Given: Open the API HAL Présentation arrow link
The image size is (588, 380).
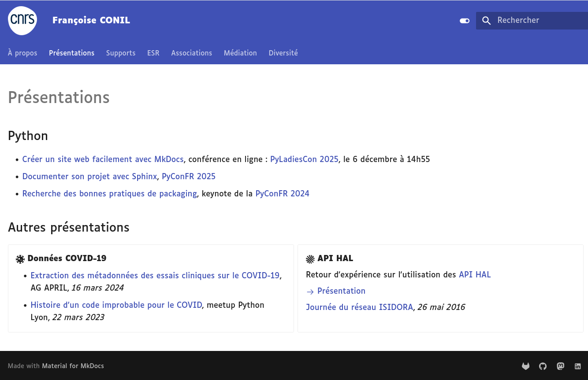Looking at the screenshot, I should [341, 291].
